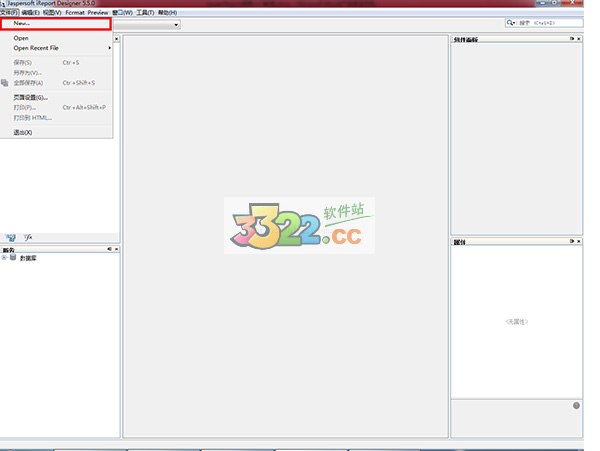600x451 pixels.
Task: Click the fx formula icon
Action: click(x=28, y=238)
